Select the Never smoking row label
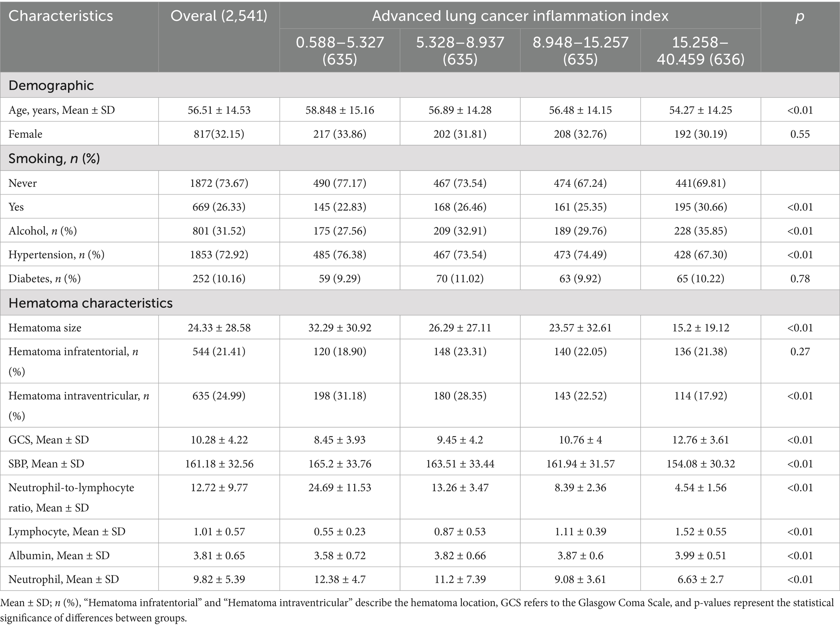This screenshot has width=840, height=627. [23, 183]
